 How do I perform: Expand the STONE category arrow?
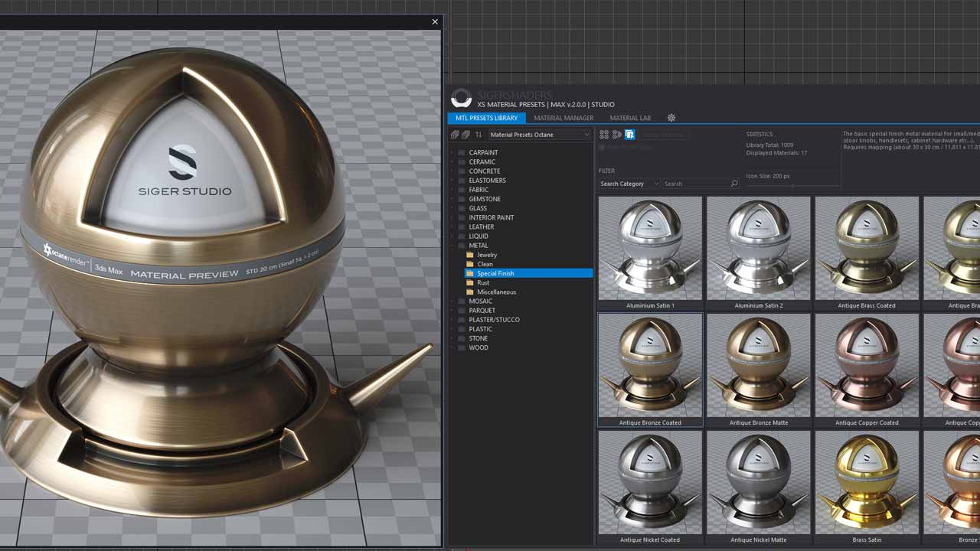452,338
